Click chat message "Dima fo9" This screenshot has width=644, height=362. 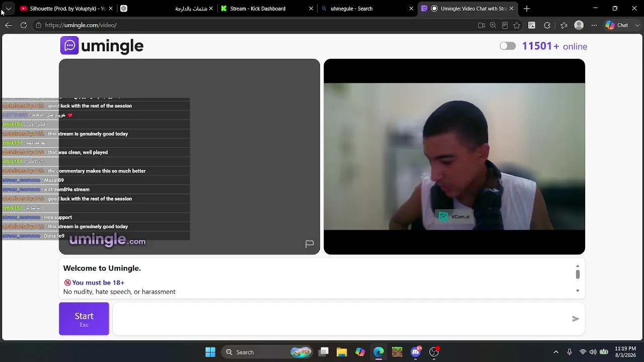click(54, 236)
